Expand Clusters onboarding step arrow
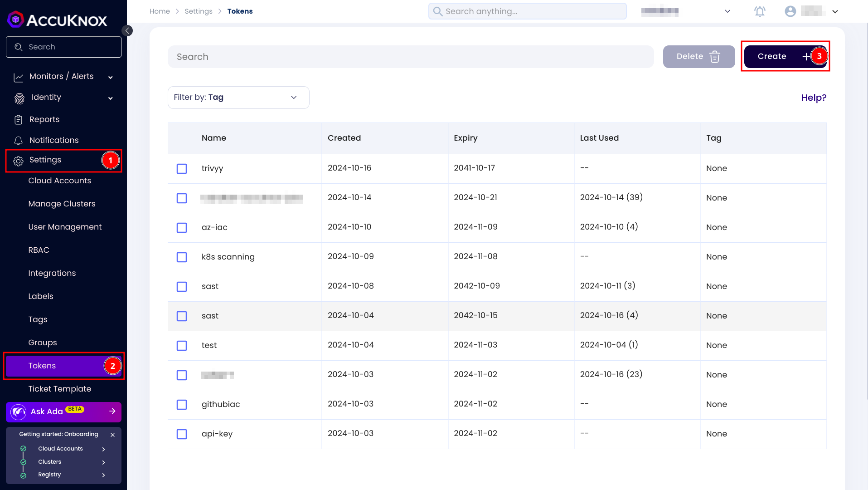The height and width of the screenshot is (490, 868). [104, 462]
